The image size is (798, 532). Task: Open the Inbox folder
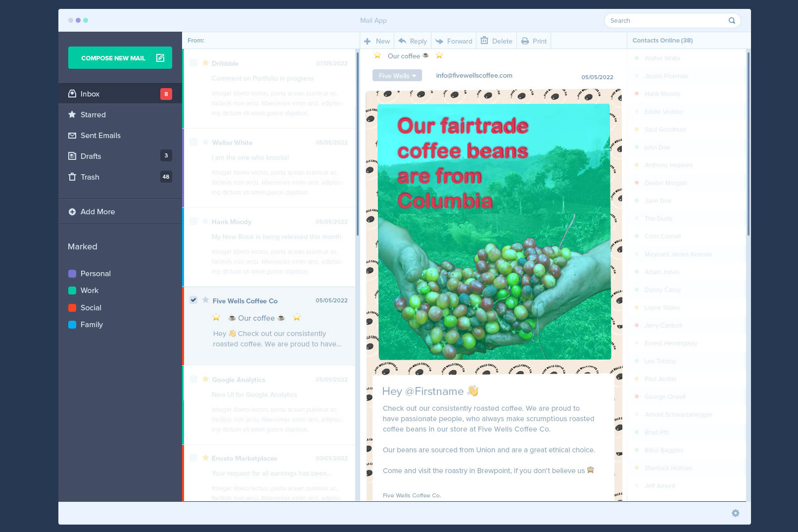[x=120, y=94]
